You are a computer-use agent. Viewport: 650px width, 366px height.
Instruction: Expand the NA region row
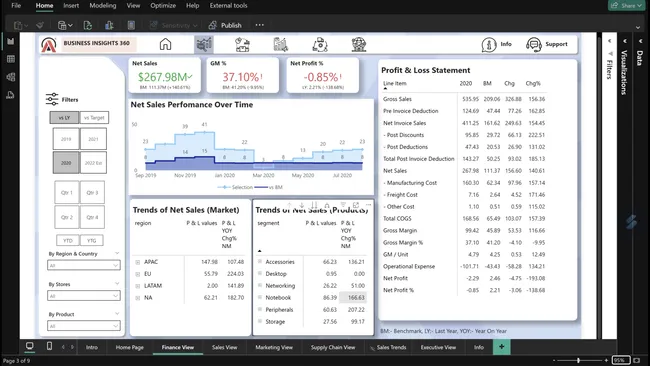tap(138, 298)
